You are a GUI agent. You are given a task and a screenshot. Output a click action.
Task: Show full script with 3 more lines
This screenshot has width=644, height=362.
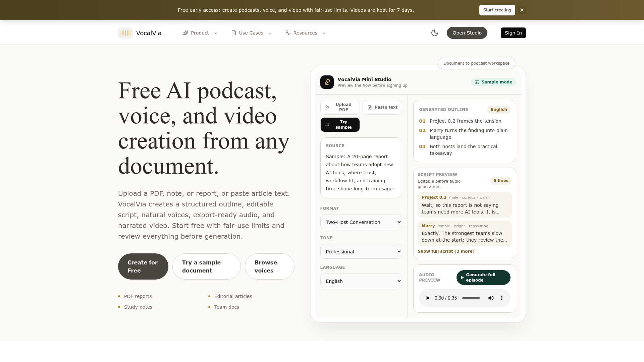click(446, 251)
